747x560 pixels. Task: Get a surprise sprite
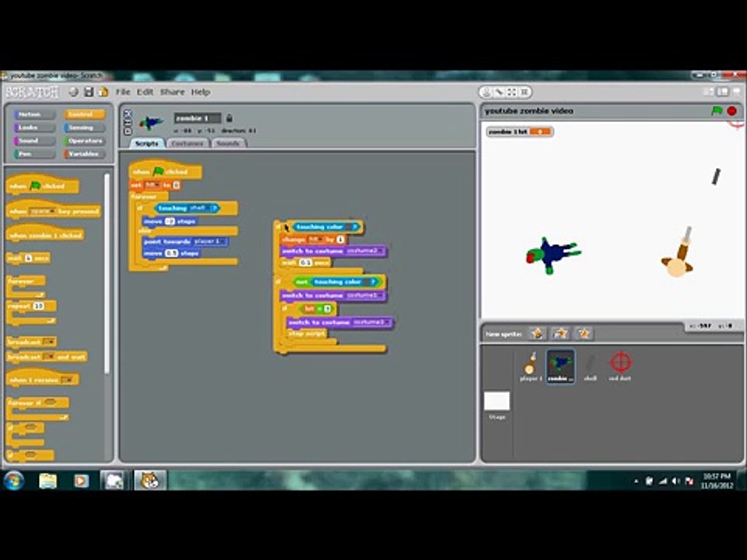584,334
